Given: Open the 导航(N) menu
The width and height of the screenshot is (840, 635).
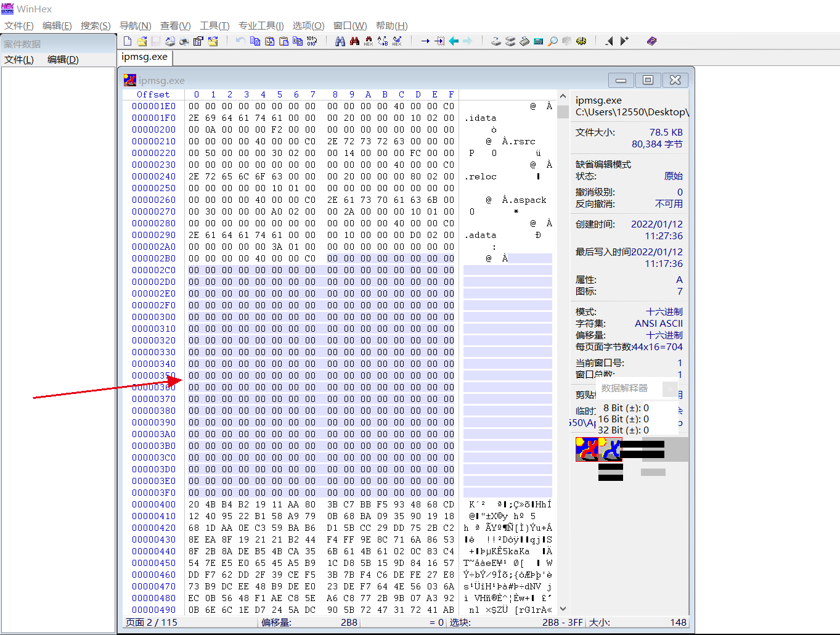Looking at the screenshot, I should [135, 25].
